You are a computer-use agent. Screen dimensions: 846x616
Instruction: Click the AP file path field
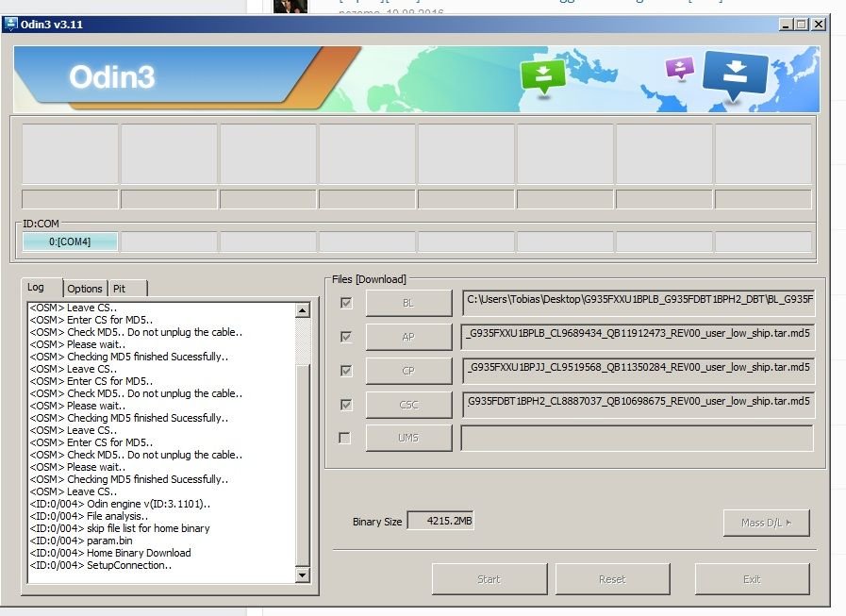639,337
